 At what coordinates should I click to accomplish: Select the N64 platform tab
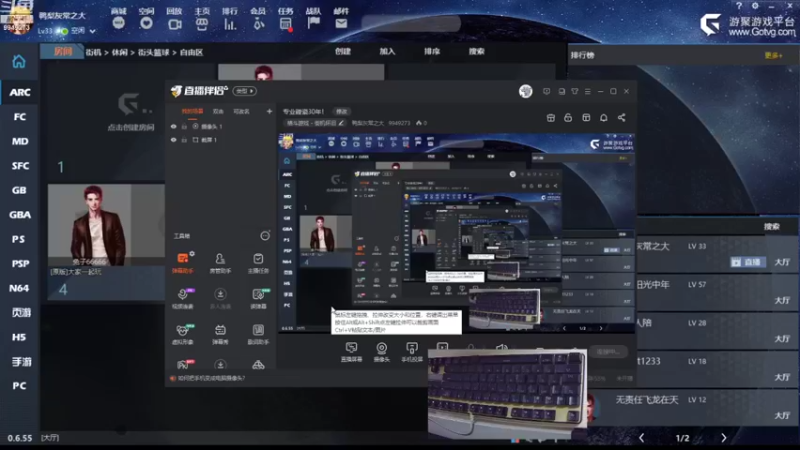pos(20,288)
